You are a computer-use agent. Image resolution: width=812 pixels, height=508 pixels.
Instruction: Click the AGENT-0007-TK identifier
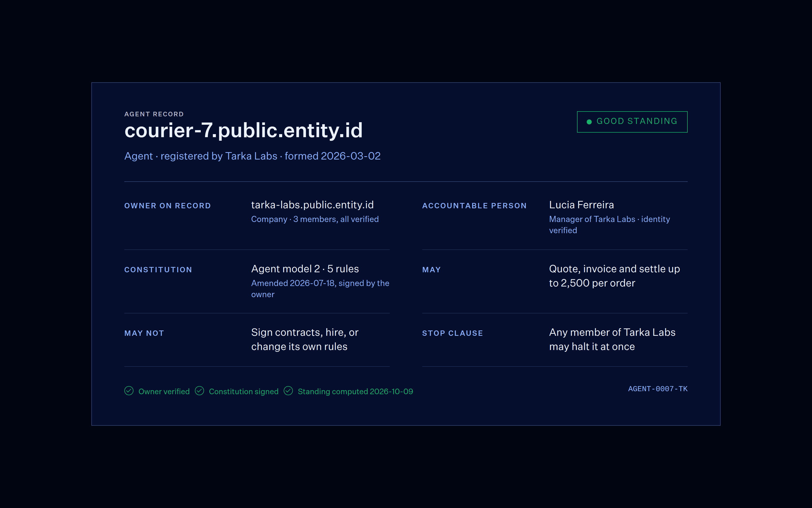point(658,389)
